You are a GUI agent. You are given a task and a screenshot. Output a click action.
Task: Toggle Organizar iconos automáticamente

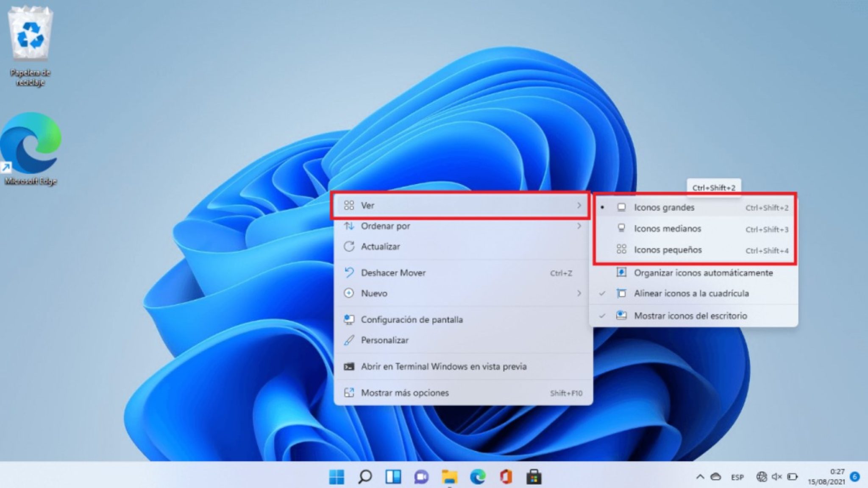click(x=694, y=273)
